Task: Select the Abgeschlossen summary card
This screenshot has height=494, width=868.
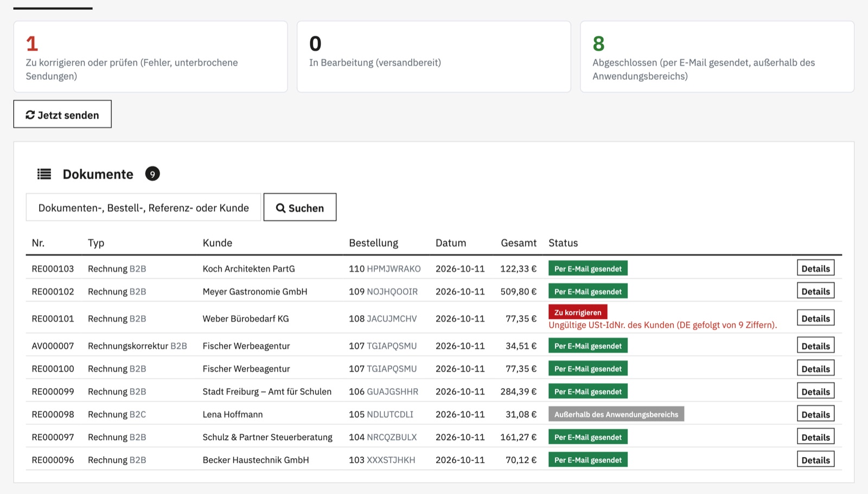Action: click(x=717, y=56)
